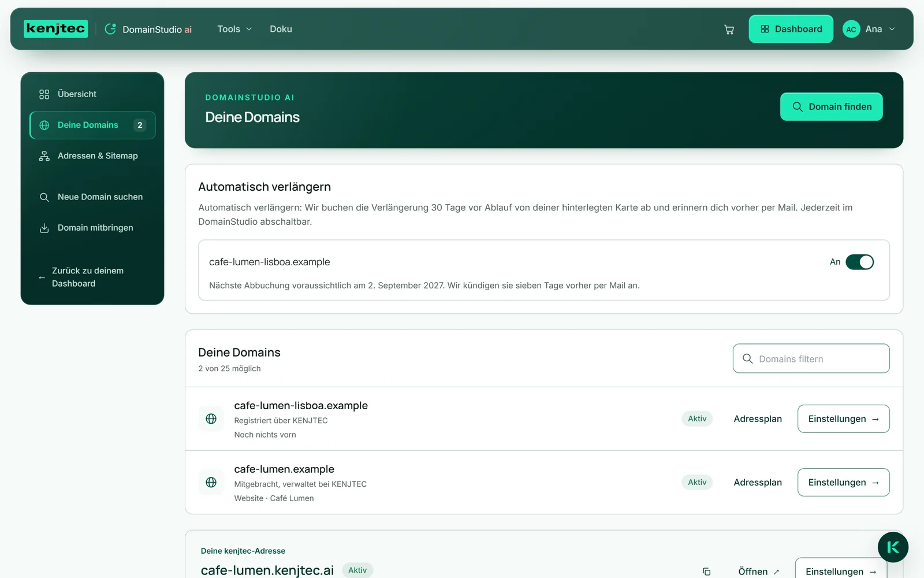
Task: Click the Aktiv badge for cafe-lumen.example
Action: (x=697, y=482)
